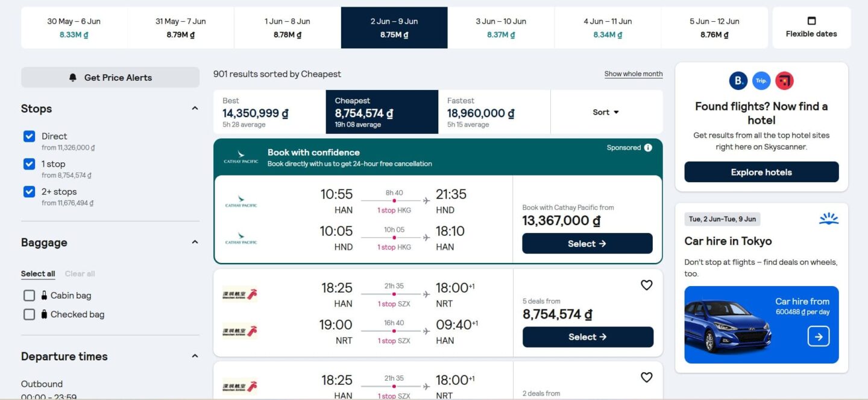Viewport: 868px width, 400px height.
Task: Click the Cathay Pacific logo in banner
Action: click(x=241, y=157)
